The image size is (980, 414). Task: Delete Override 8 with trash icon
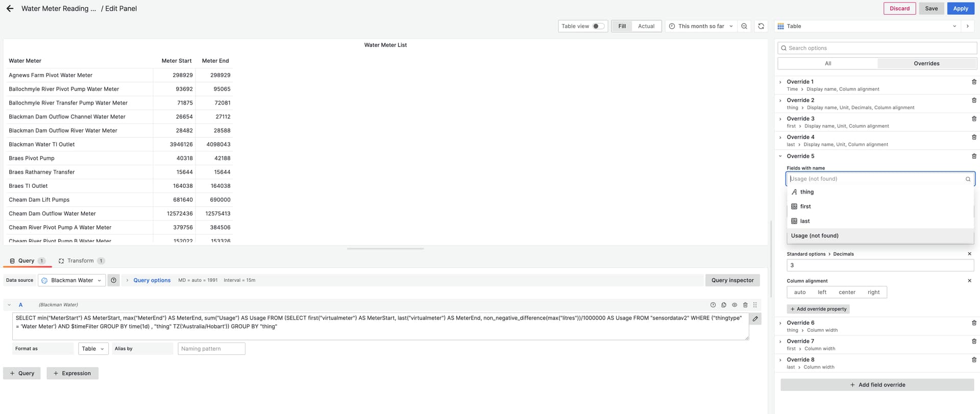pos(974,359)
